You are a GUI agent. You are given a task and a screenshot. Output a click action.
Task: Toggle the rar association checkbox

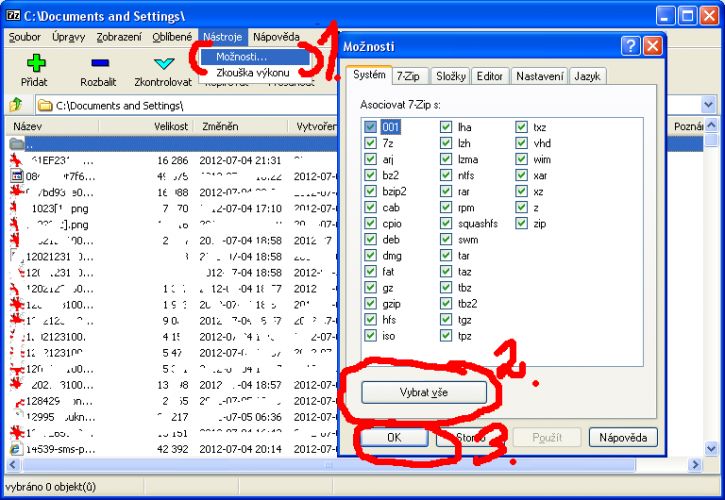pos(446,191)
